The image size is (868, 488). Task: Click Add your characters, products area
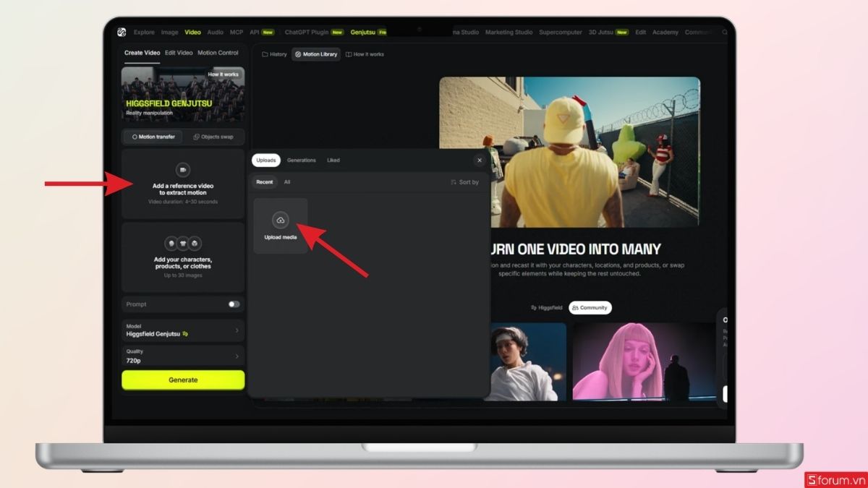[183, 257]
